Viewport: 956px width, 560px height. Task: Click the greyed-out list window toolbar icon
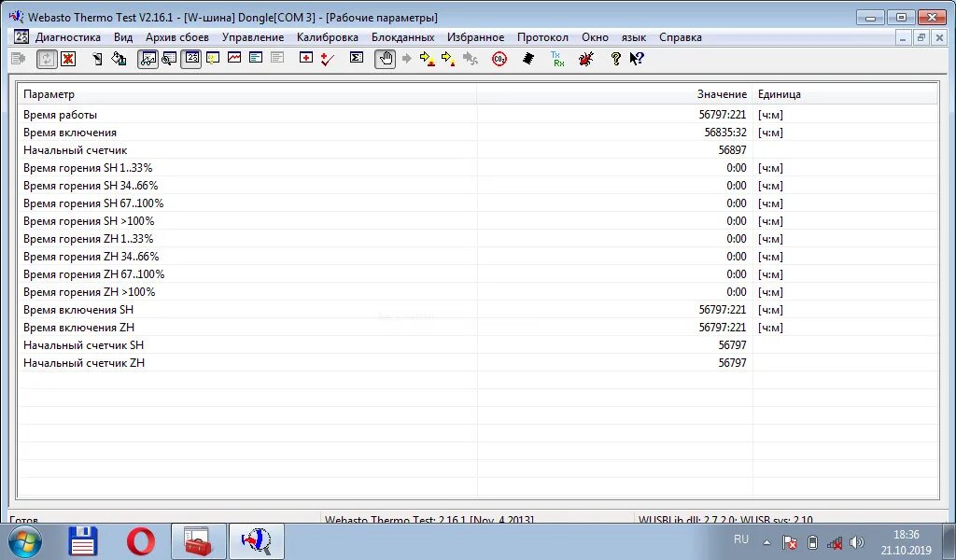coord(277,58)
